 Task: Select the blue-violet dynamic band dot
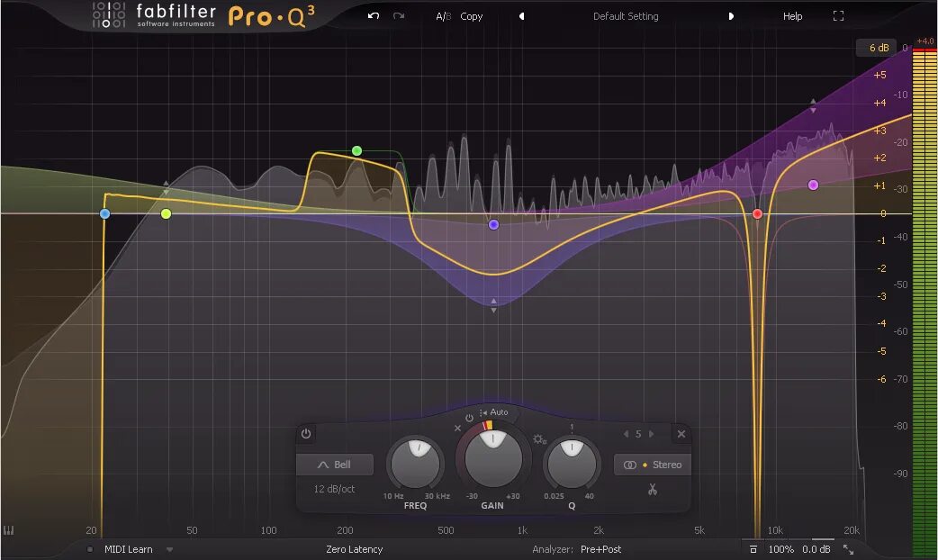[493, 225]
